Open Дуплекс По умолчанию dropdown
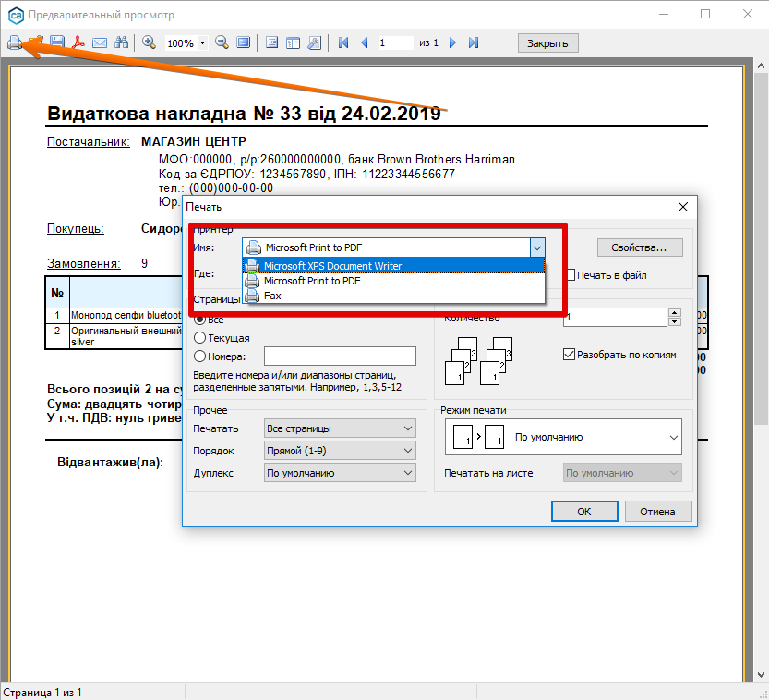This screenshot has height=700, width=769. (340, 473)
